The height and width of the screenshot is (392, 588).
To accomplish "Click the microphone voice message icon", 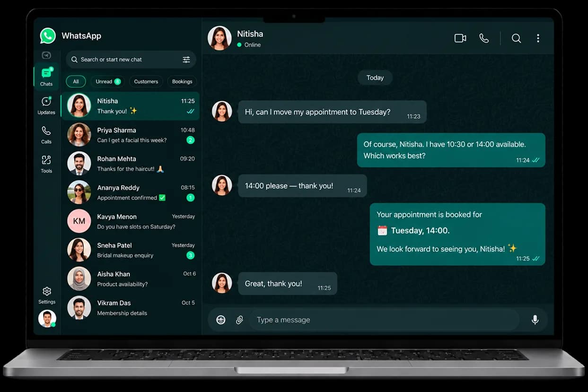I will 535,320.
